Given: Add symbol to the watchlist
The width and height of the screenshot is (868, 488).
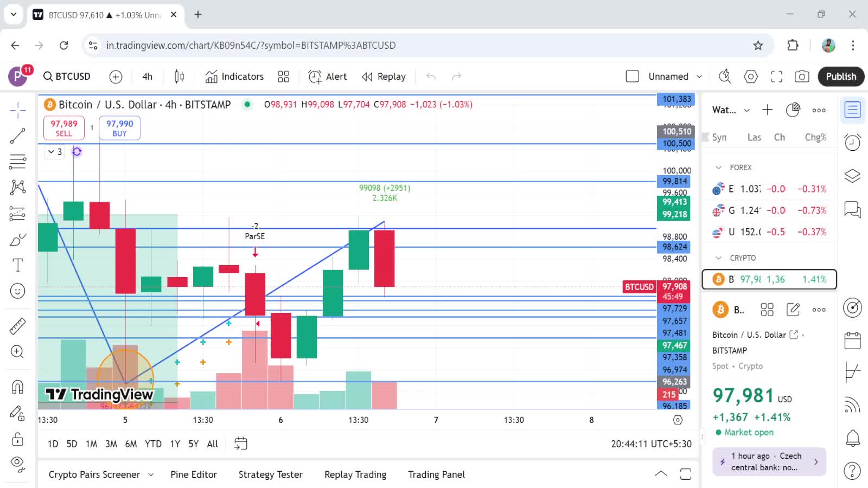Looking at the screenshot, I should coord(767,110).
